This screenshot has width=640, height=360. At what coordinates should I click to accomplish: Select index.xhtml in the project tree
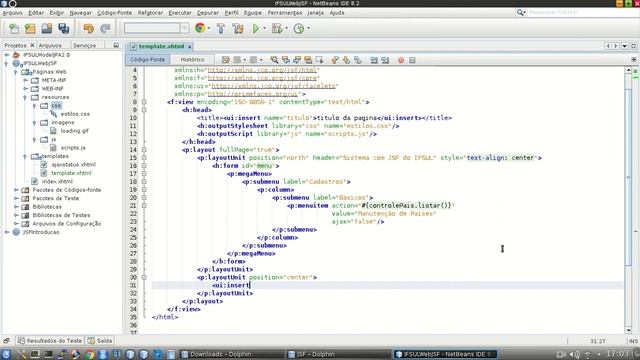tap(57, 181)
